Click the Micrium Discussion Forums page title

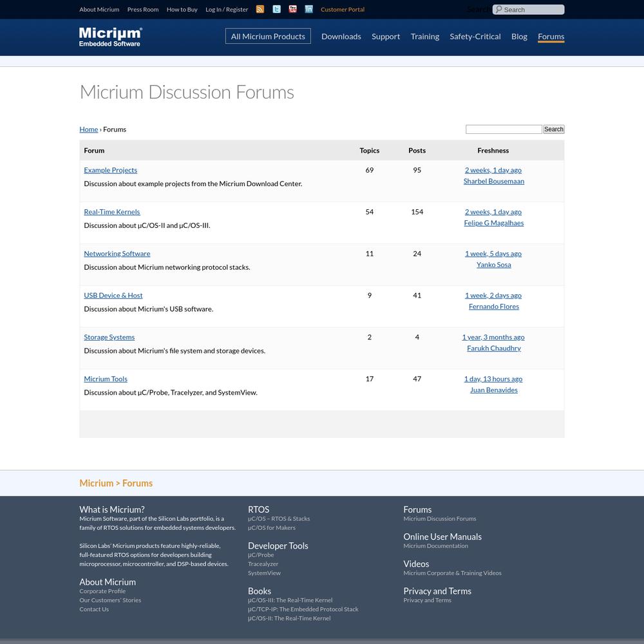(x=187, y=92)
